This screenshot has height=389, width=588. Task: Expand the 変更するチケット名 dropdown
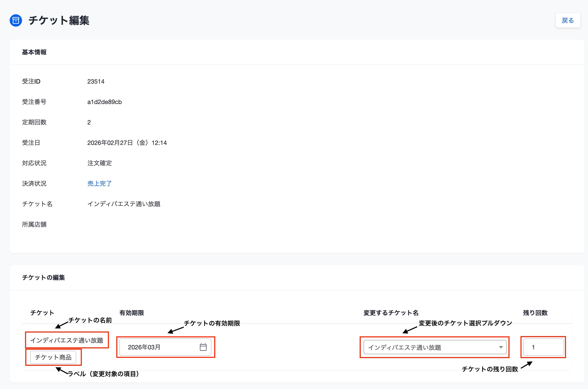pyautogui.click(x=435, y=347)
